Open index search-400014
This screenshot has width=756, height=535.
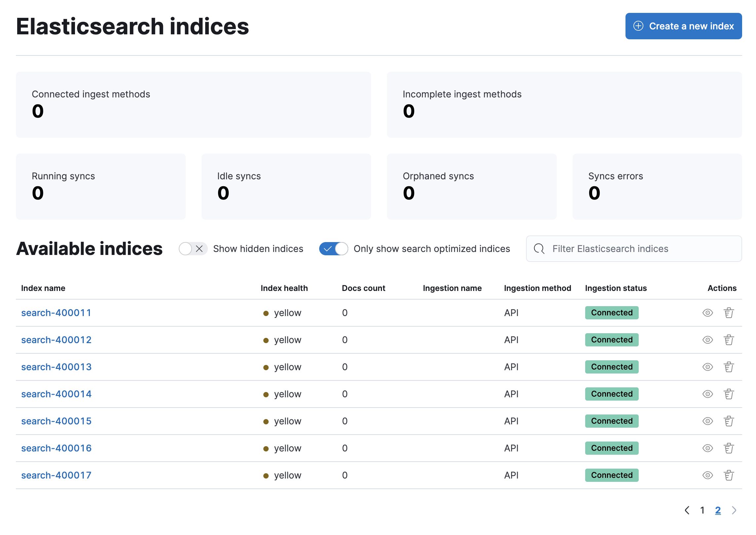point(56,394)
